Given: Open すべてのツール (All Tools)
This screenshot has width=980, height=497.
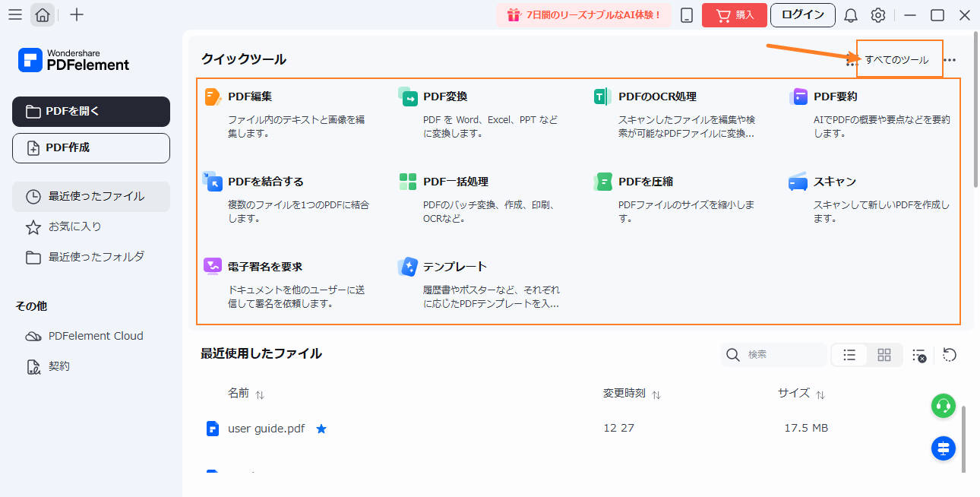Looking at the screenshot, I should click(899, 57).
